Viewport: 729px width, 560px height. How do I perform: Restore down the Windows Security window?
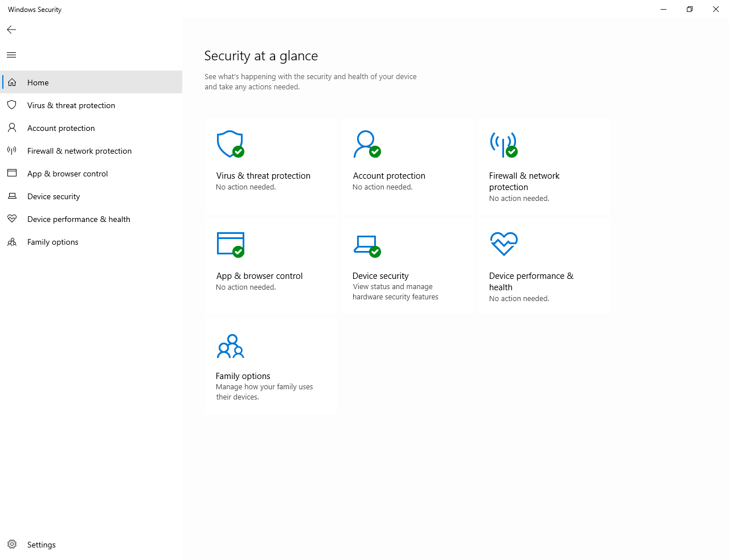point(690,9)
